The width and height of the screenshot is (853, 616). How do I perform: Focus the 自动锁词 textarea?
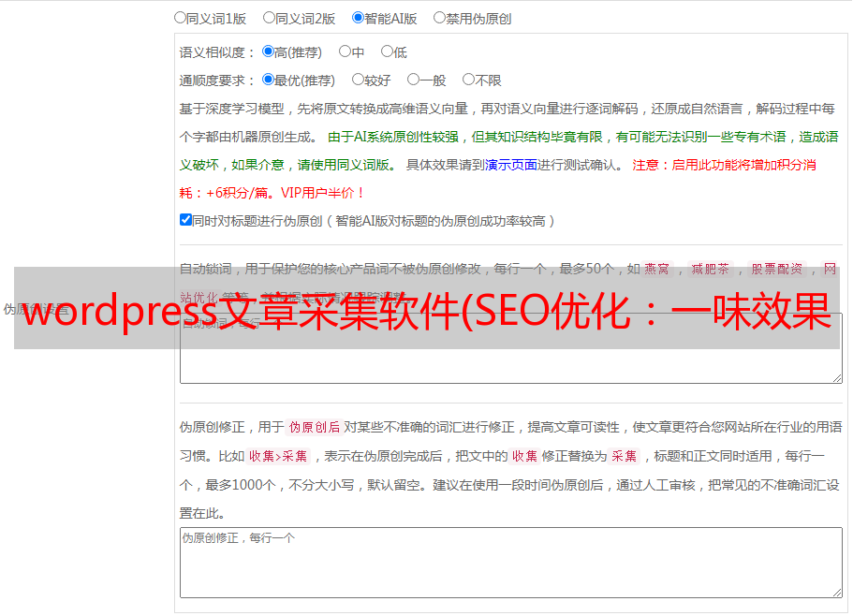coord(511,348)
